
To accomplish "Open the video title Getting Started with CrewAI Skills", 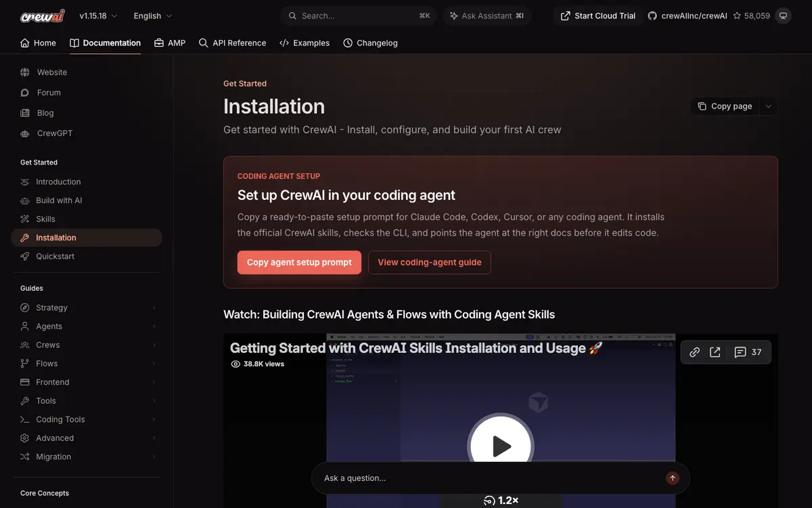I will pyautogui.click(x=416, y=348).
